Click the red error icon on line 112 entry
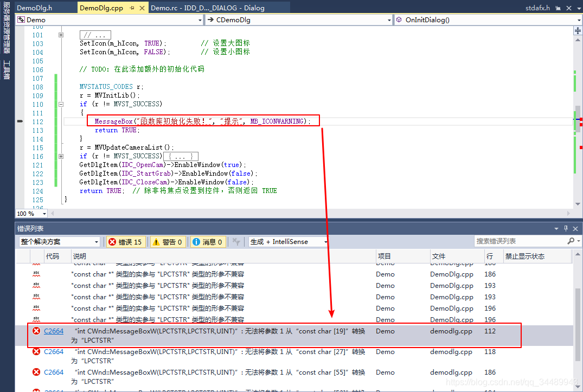 click(x=36, y=331)
